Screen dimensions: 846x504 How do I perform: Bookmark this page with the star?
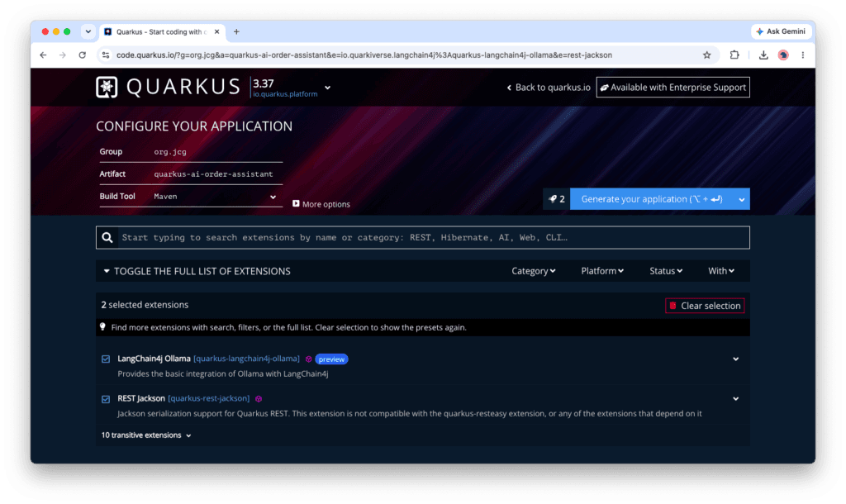tap(707, 55)
